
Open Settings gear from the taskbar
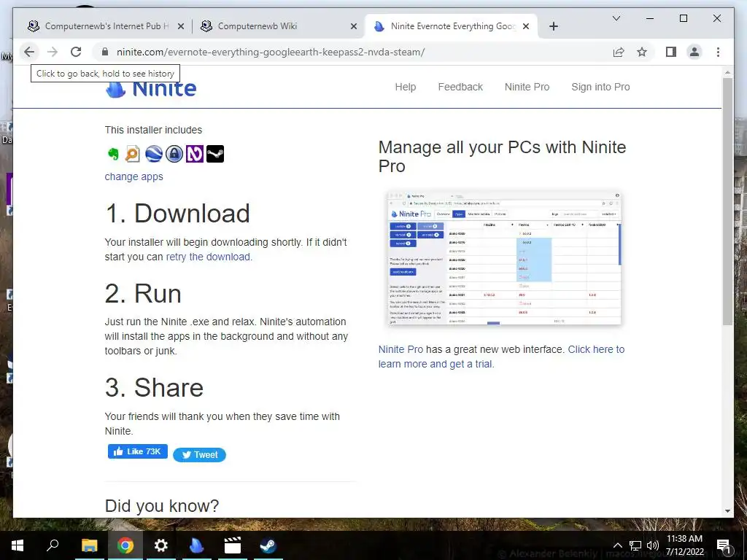coord(161,545)
